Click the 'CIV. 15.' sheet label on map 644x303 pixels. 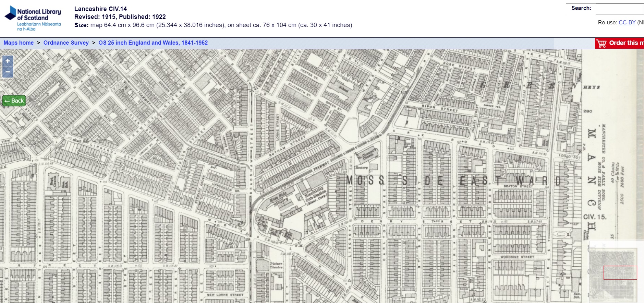click(x=595, y=217)
